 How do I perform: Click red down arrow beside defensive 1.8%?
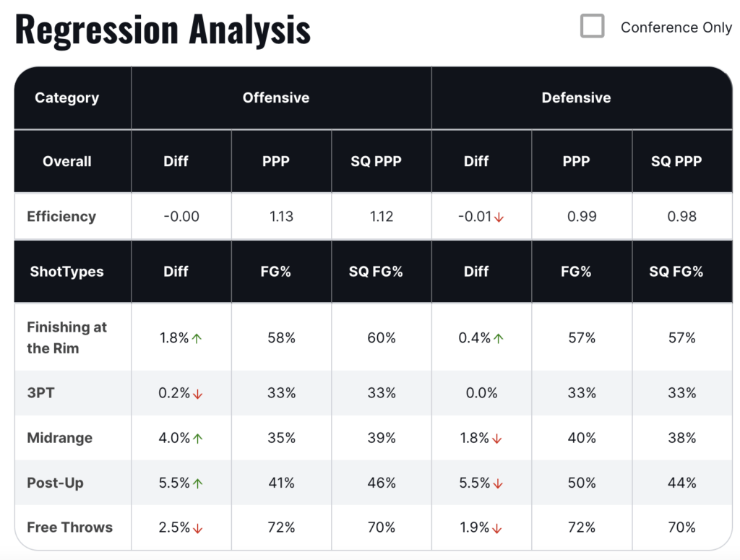(498, 439)
